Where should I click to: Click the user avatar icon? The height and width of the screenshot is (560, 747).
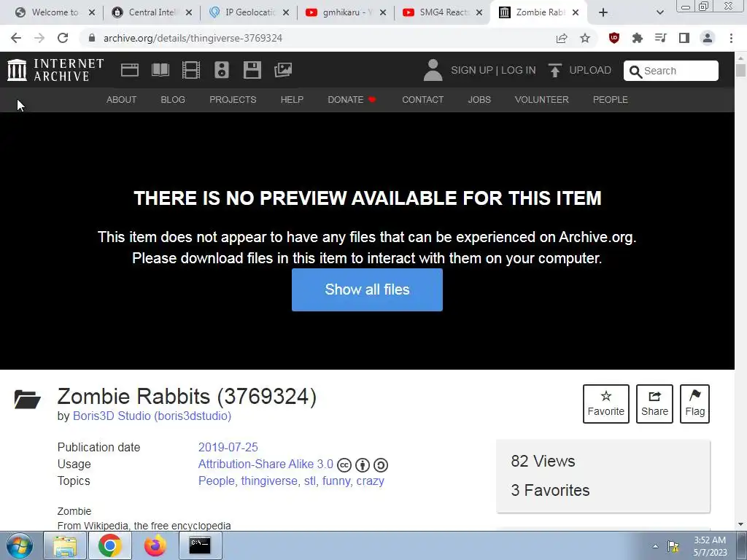433,70
